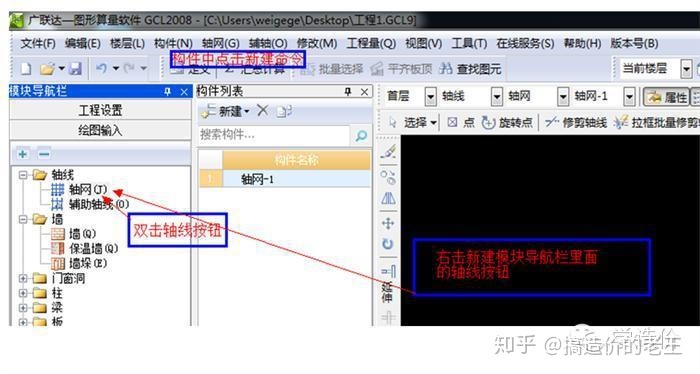This screenshot has width=700, height=374.
Task: Select 轴网(J) in the tree
Action: tap(79, 190)
